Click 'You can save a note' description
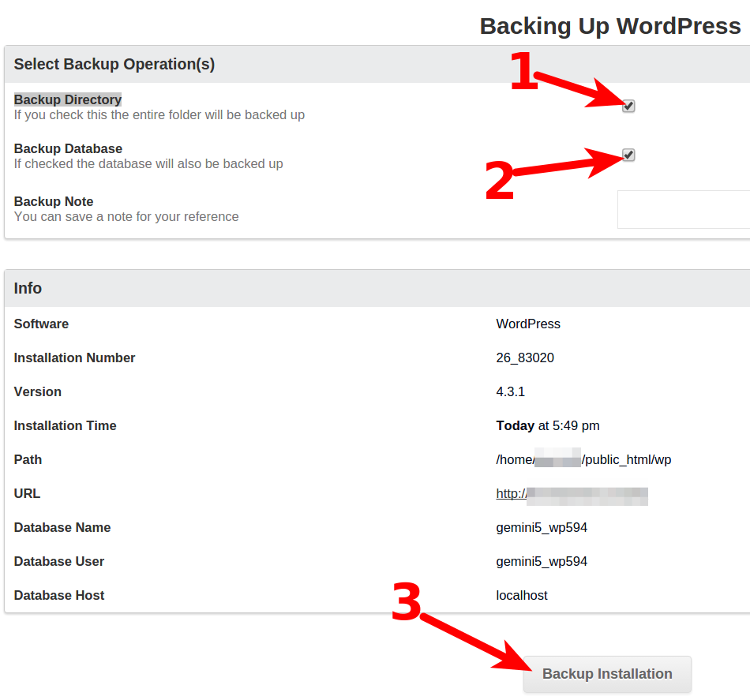The height and width of the screenshot is (700, 750). click(x=126, y=216)
